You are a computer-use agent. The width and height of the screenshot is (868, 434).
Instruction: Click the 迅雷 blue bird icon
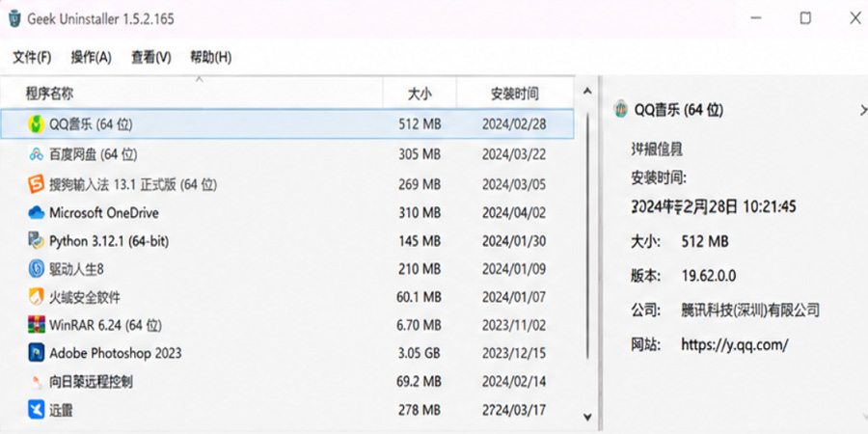pyautogui.click(x=36, y=410)
